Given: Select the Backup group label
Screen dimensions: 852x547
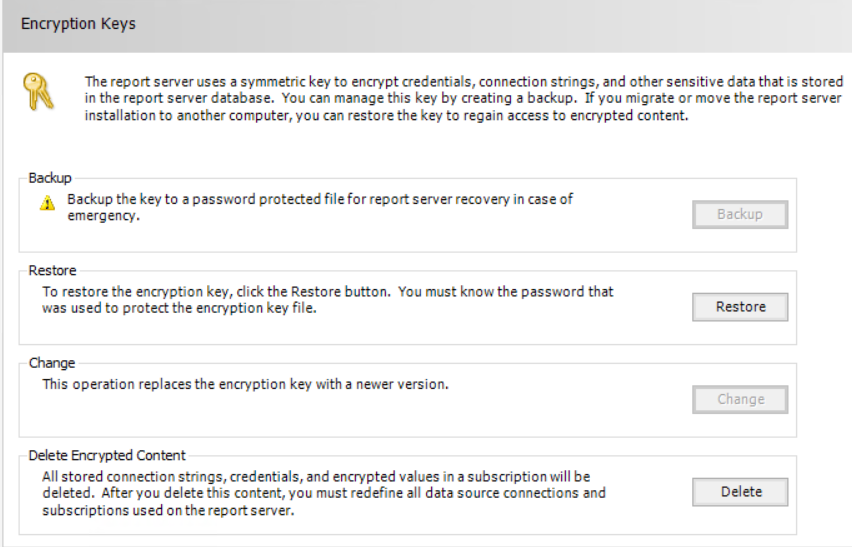Looking at the screenshot, I should pos(50,178).
